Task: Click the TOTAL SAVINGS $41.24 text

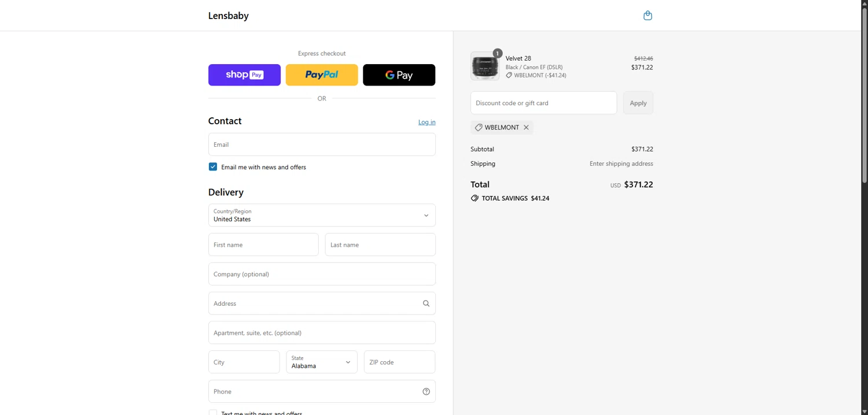Action: point(516,198)
